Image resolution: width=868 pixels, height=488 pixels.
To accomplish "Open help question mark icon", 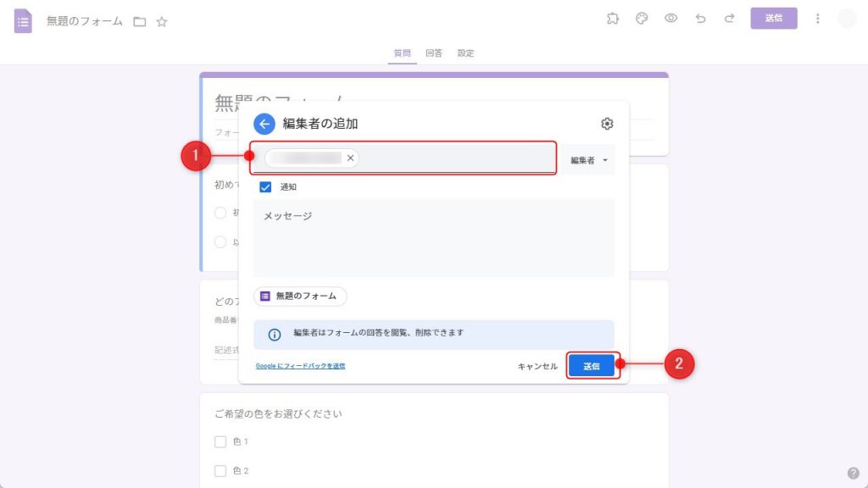I will 853,473.
